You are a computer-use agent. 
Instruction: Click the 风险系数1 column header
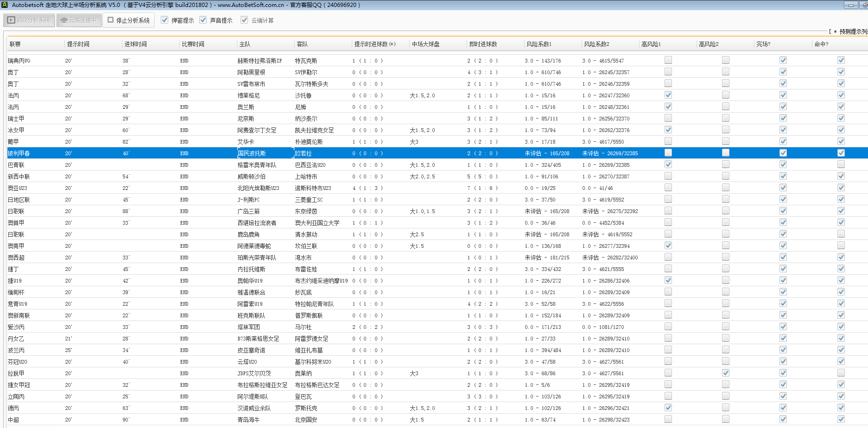click(x=539, y=44)
